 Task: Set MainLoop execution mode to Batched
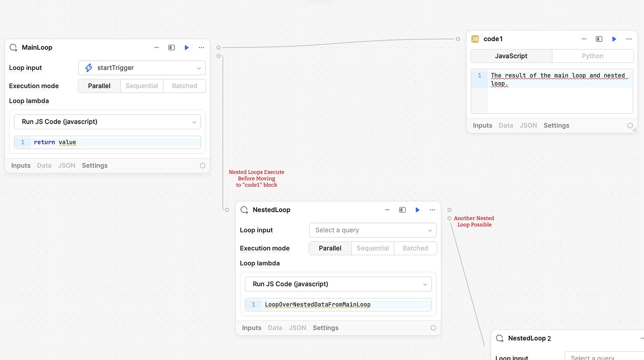coord(184,86)
